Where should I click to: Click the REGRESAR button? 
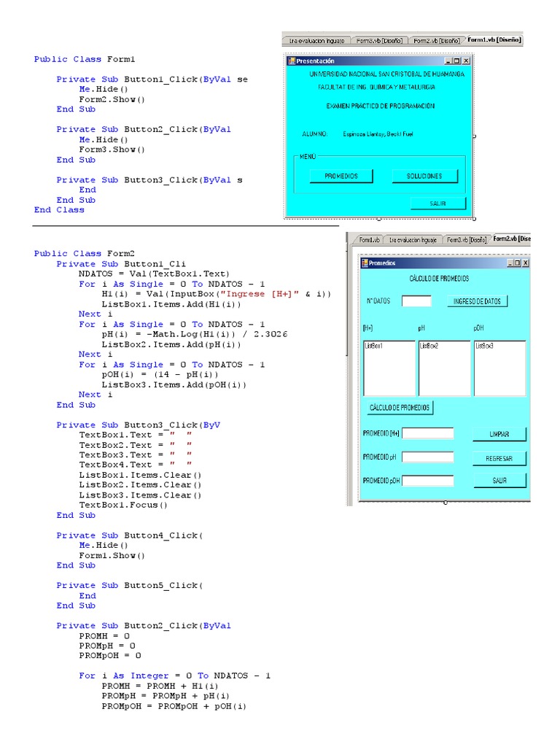click(499, 459)
